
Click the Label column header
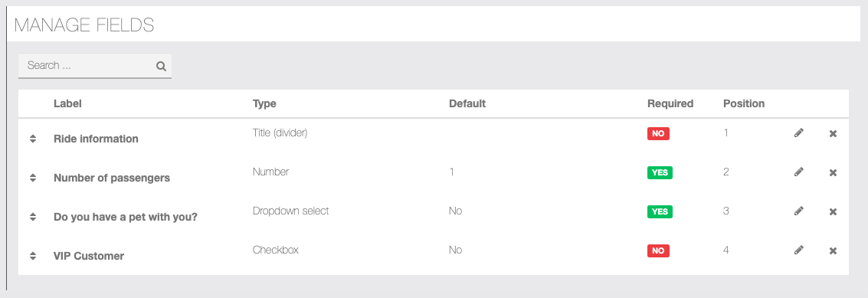67,103
